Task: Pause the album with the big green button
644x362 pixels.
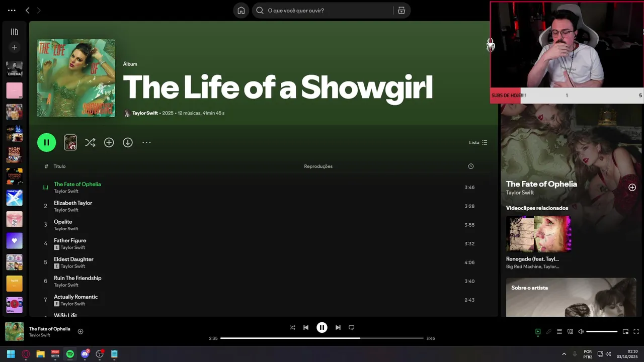Action: point(46,142)
